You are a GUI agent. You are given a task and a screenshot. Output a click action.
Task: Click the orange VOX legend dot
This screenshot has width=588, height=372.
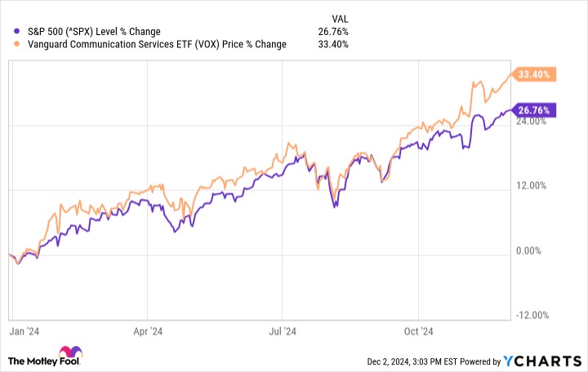point(16,44)
